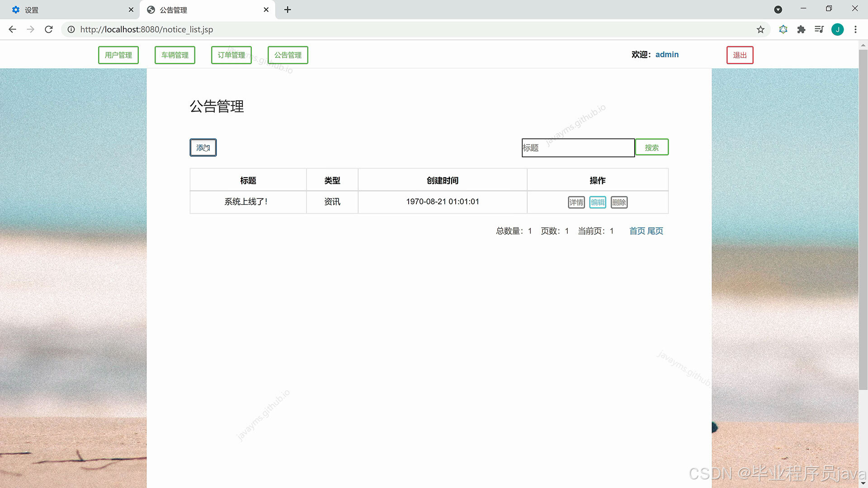The image size is (868, 488).
Task: Open a new browser tab
Action: [x=288, y=9]
